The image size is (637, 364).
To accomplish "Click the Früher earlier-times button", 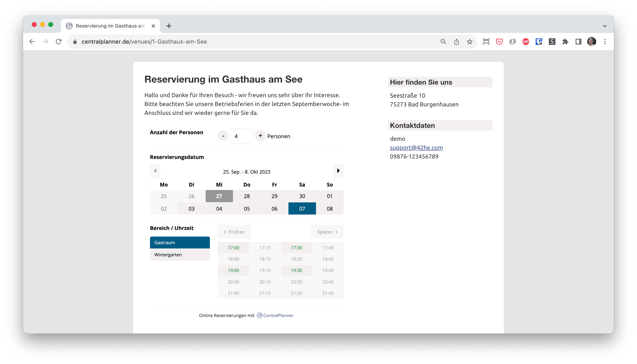I will pos(234,232).
